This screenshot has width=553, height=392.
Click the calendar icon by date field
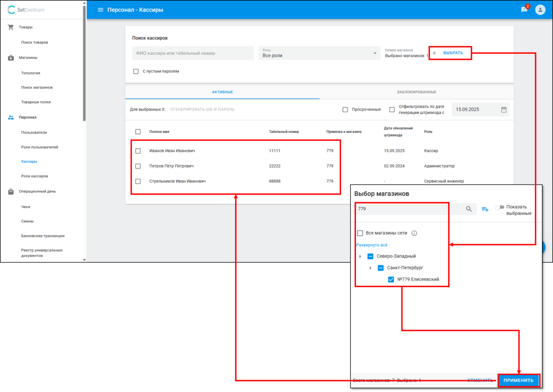click(x=504, y=110)
